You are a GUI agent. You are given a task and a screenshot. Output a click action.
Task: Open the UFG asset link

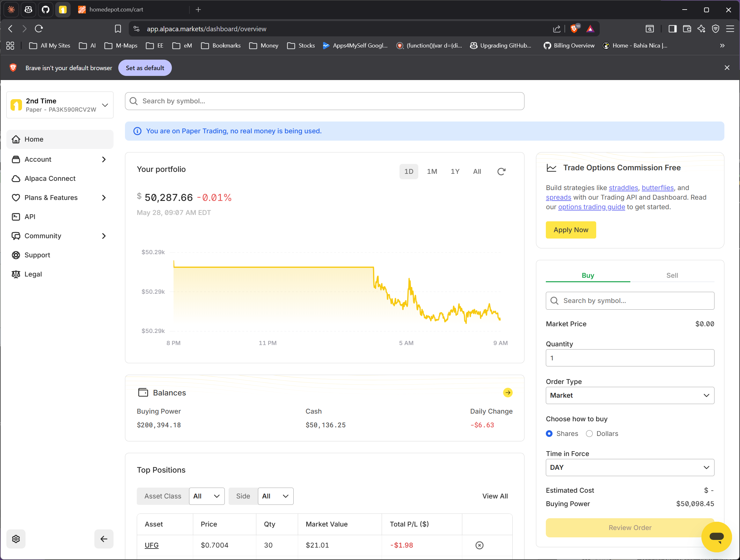point(151,545)
